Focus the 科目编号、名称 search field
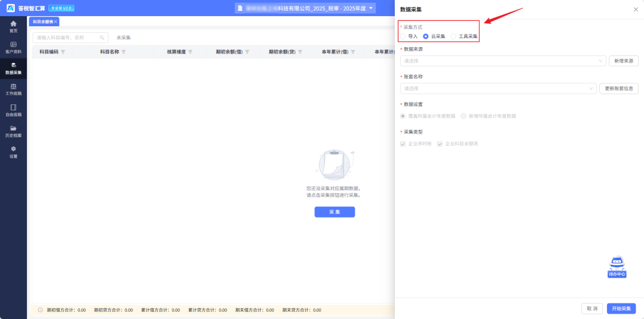This screenshot has width=644, height=319. pyautogui.click(x=70, y=38)
